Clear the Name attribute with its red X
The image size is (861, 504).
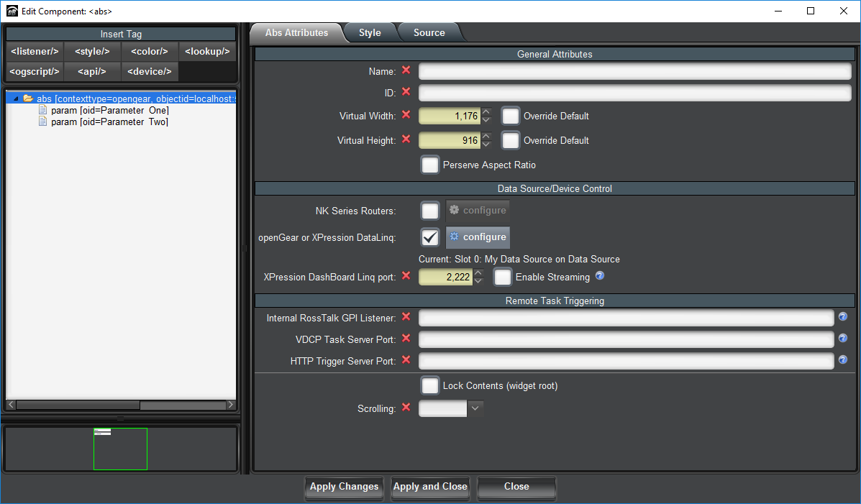(x=406, y=70)
